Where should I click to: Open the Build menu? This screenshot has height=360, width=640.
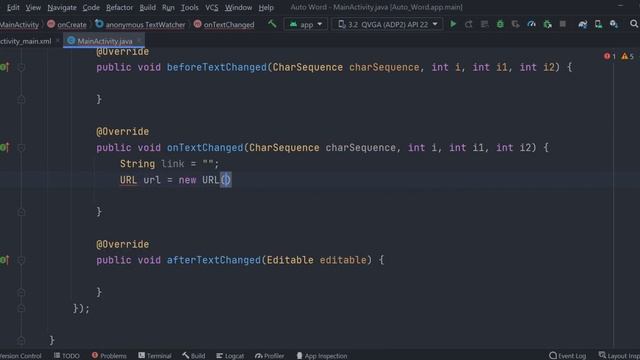click(x=147, y=7)
